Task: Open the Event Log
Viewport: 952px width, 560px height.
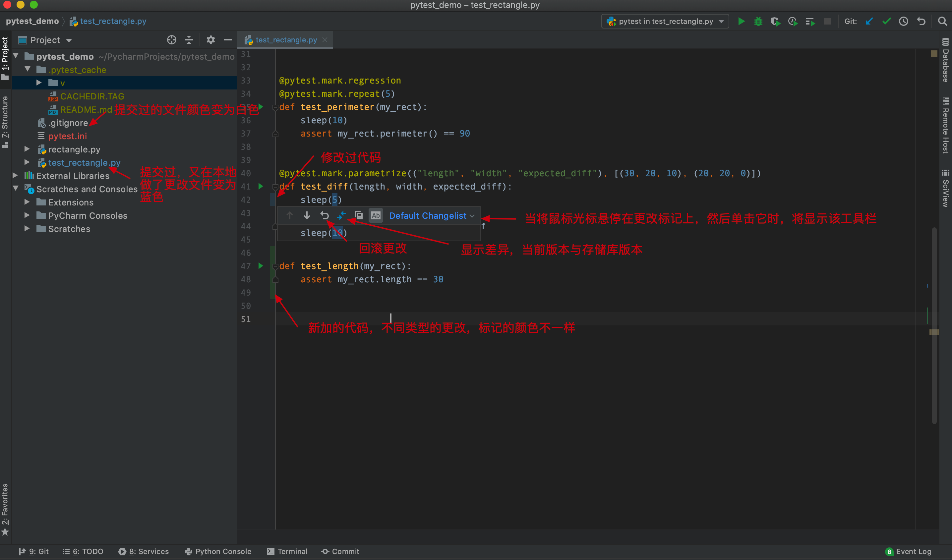Action: tap(909, 551)
